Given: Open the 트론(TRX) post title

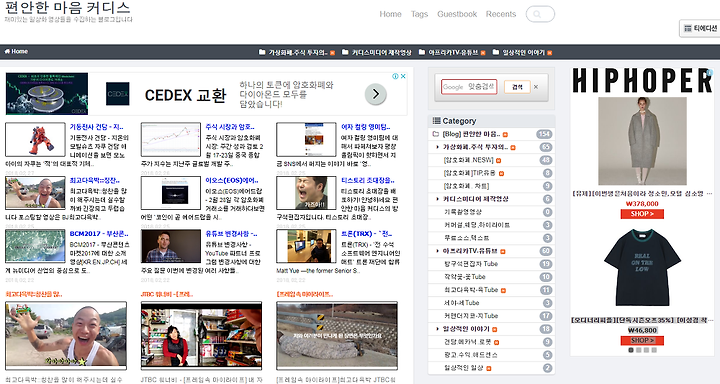Looking at the screenshot, I should tap(366, 234).
